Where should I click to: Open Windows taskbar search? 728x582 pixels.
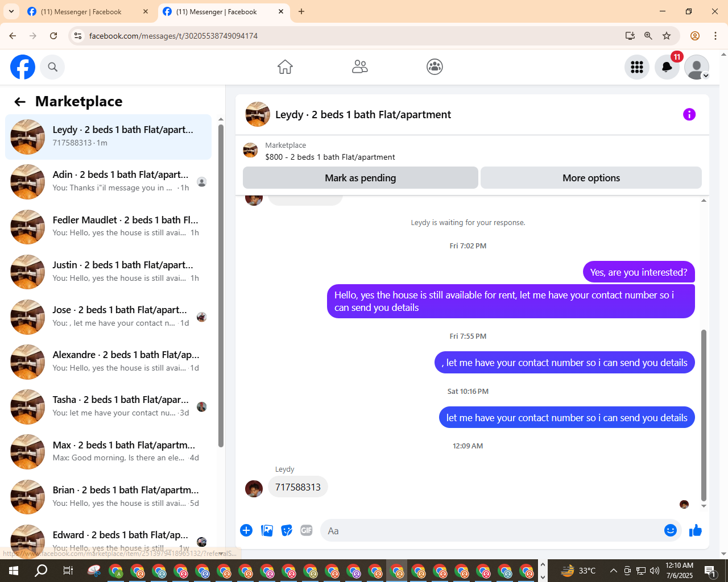[41, 571]
